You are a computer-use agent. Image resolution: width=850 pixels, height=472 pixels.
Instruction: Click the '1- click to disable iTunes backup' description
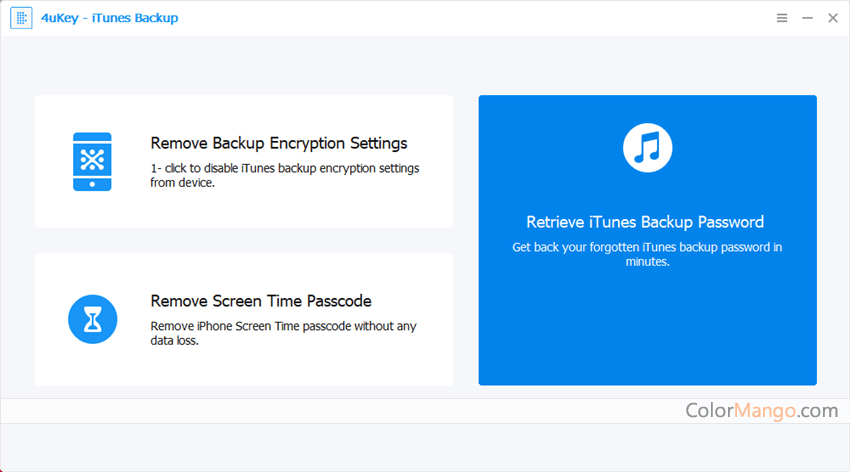pyautogui.click(x=285, y=176)
